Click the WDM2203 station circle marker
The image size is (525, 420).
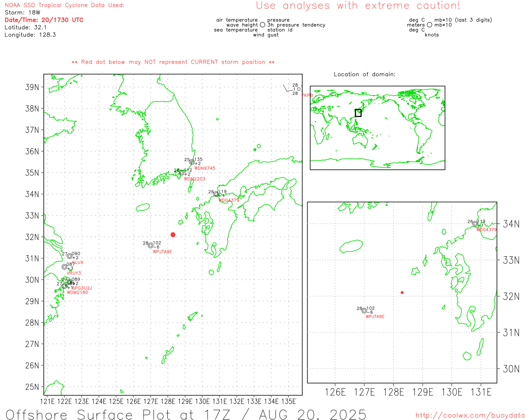pyautogui.click(x=182, y=173)
